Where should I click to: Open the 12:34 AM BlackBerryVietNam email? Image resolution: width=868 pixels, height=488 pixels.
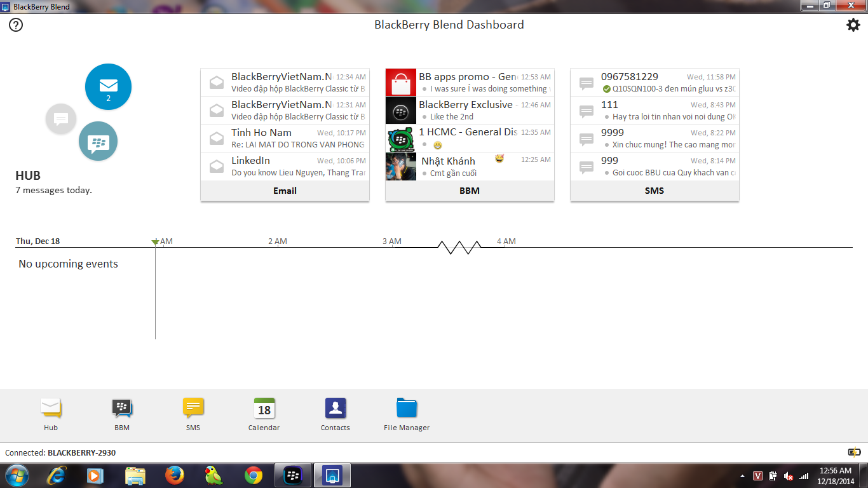pos(285,83)
